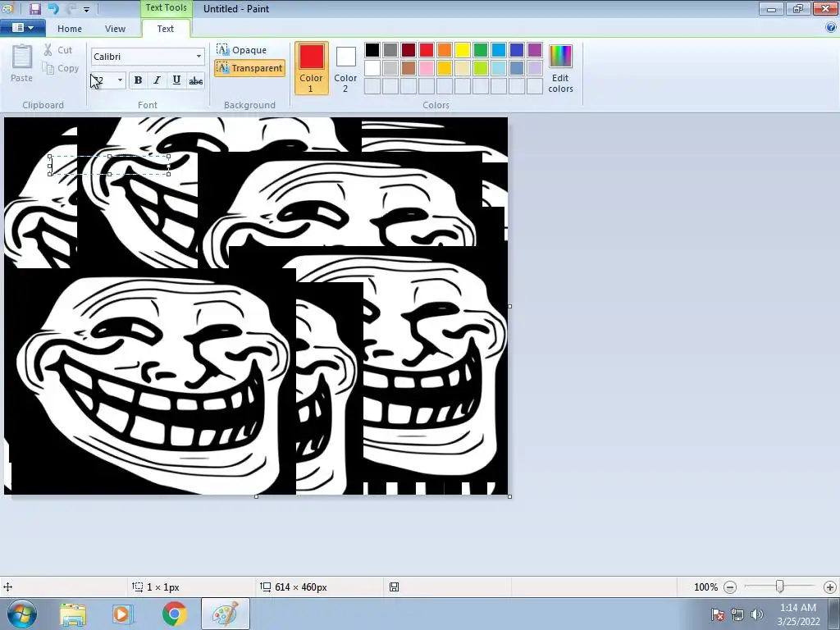
Task: Pick the rose pink color swatch
Action: (427, 68)
